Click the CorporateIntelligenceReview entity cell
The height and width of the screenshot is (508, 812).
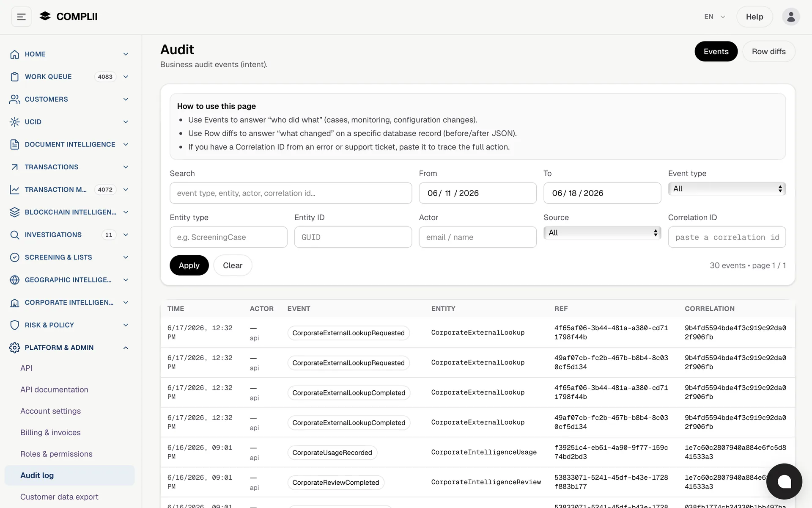[486, 482]
